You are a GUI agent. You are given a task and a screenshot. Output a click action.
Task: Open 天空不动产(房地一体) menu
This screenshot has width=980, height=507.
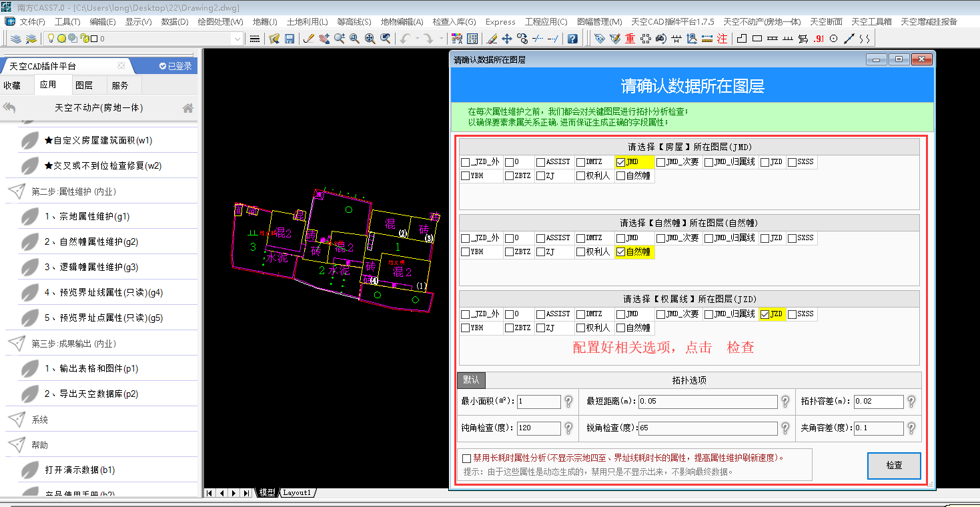pos(762,21)
